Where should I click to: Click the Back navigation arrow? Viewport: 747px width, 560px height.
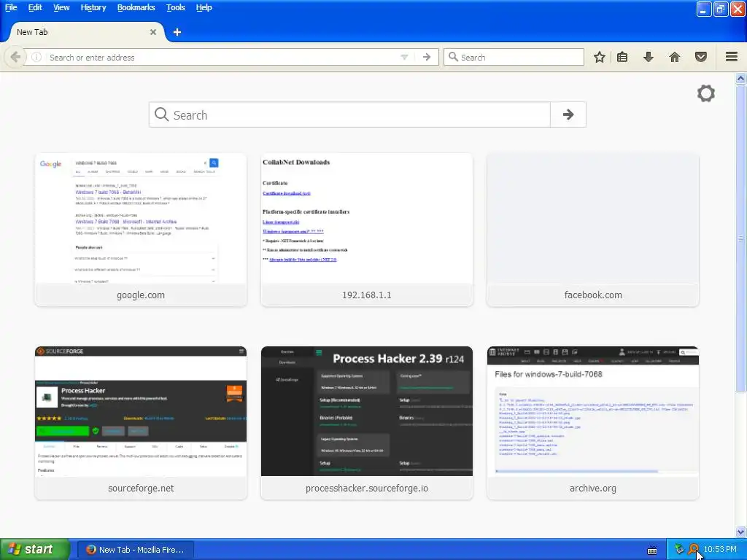pos(15,57)
